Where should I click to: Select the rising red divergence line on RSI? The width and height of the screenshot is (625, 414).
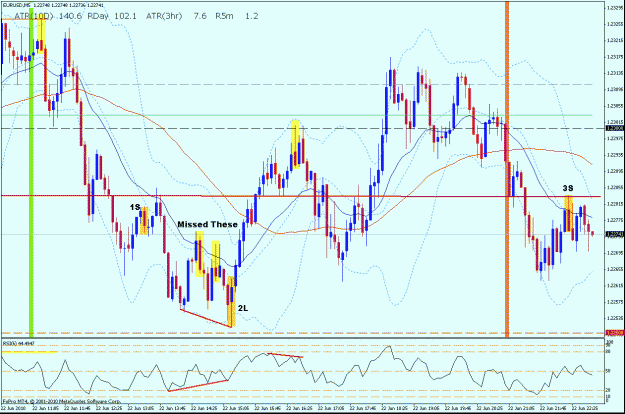point(198,385)
